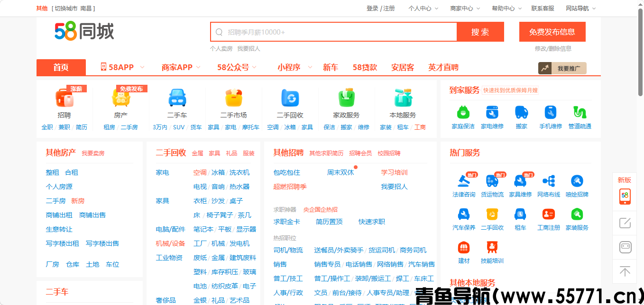Image resolution: width=644 pixels, height=305 pixels.
Task: Open the 快速找到优质保姆月嫂 tag
Action: (x=510, y=90)
